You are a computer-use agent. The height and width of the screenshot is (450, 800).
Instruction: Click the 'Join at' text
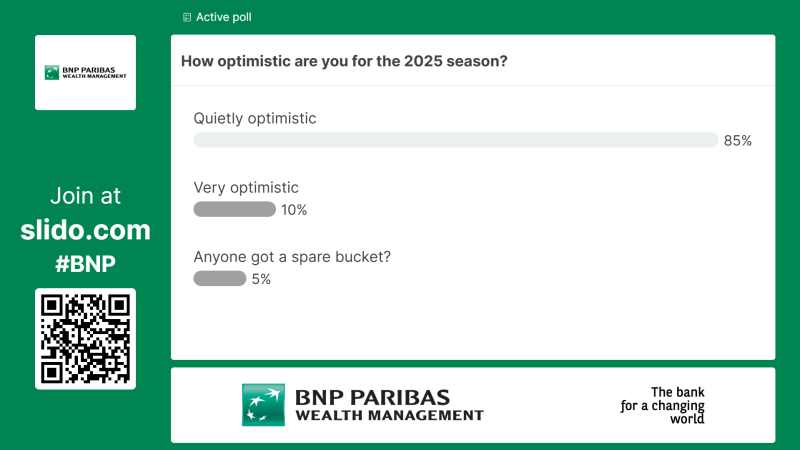click(x=85, y=196)
